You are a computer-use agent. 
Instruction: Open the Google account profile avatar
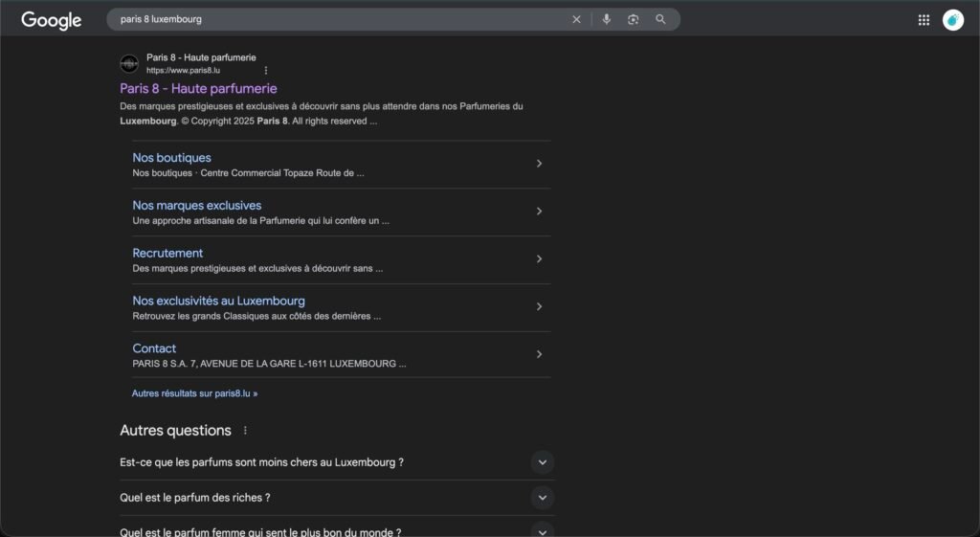(x=952, y=20)
